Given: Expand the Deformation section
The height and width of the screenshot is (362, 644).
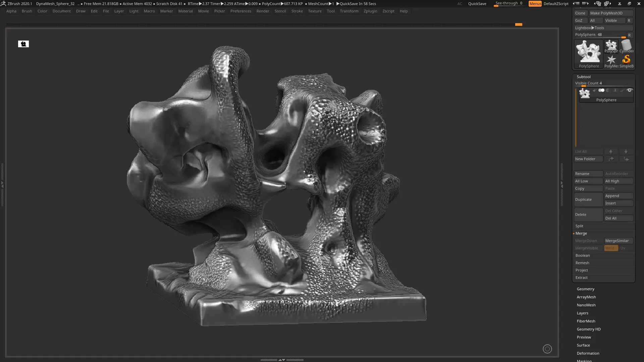Looking at the screenshot, I should point(588,353).
